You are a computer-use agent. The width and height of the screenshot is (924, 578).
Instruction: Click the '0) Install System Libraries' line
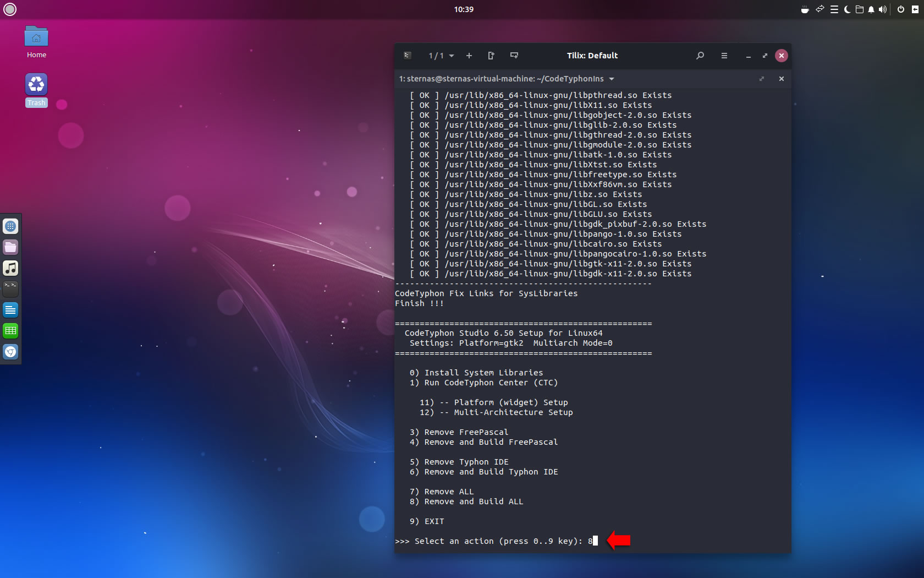tap(476, 373)
